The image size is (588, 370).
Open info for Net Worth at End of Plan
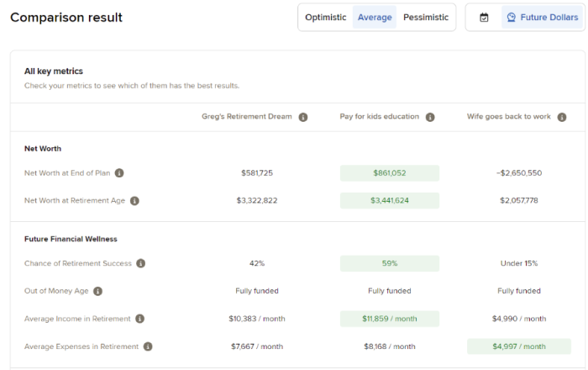click(x=119, y=173)
